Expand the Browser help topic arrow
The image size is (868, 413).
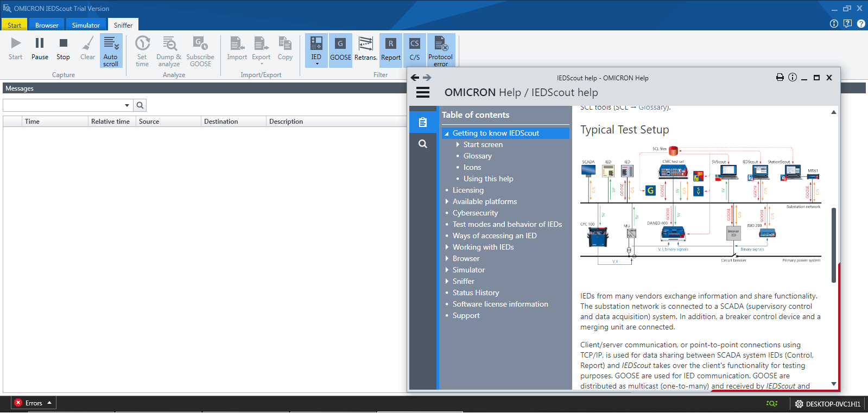447,258
